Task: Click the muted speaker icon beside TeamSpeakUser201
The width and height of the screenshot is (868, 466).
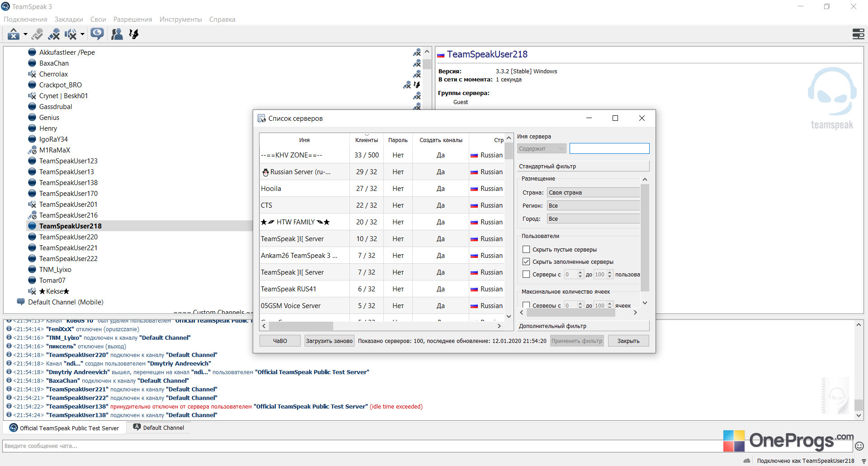Action: point(32,204)
